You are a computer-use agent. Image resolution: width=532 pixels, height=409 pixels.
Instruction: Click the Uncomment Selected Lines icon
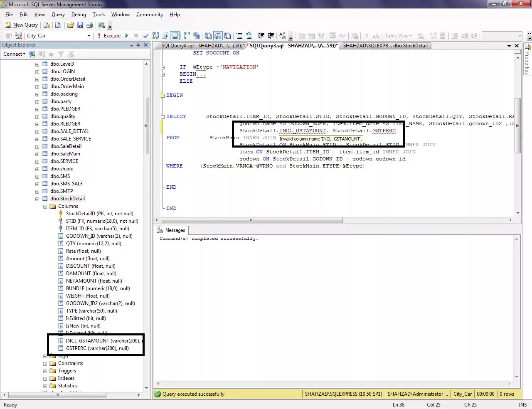(249, 36)
